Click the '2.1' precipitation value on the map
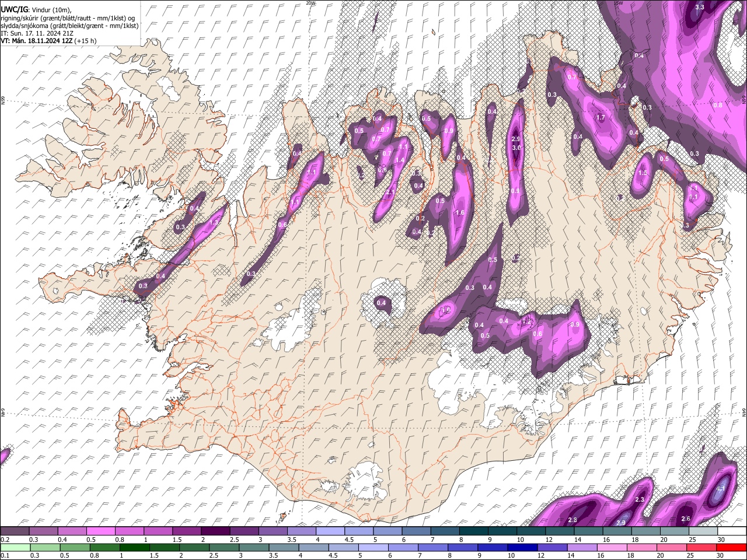Viewport: 747px width, 560px height. (390, 192)
